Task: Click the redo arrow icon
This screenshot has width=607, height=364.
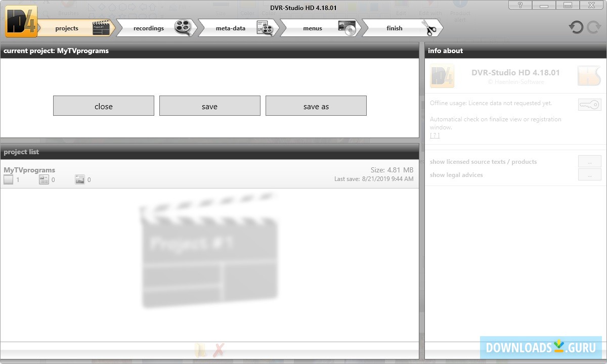Action: tap(593, 27)
